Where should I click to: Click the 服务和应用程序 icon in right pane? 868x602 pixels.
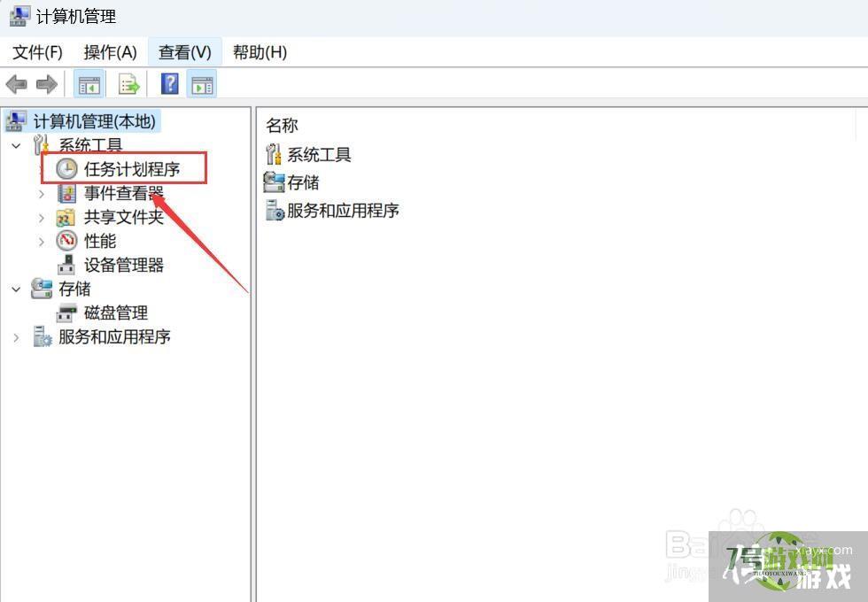point(275,211)
